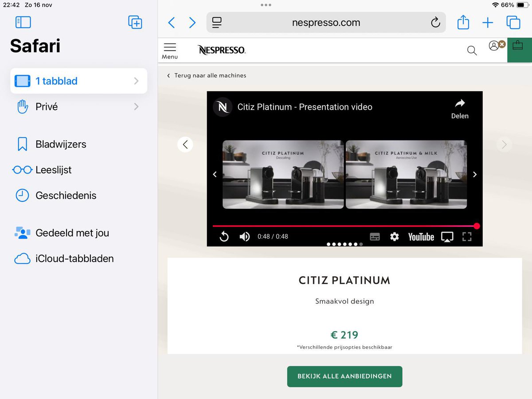Click Verschillende prijsopties beschikbaar note
532x399 pixels.
pyautogui.click(x=344, y=347)
